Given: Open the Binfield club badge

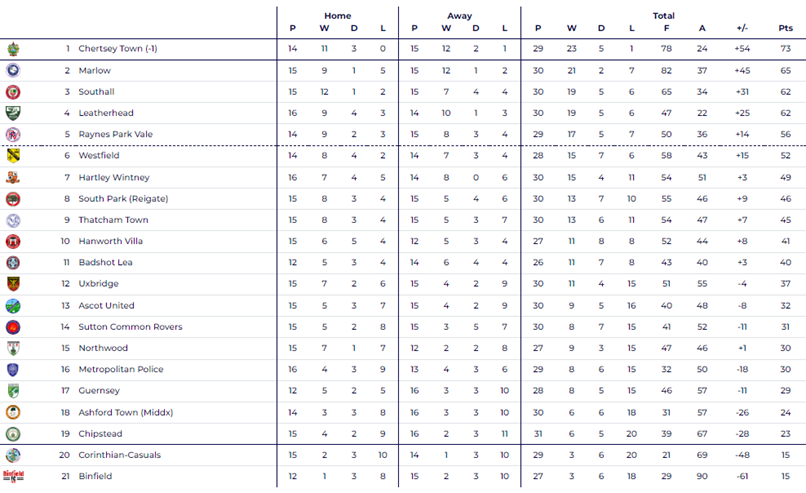Looking at the screenshot, I should 13,476.
